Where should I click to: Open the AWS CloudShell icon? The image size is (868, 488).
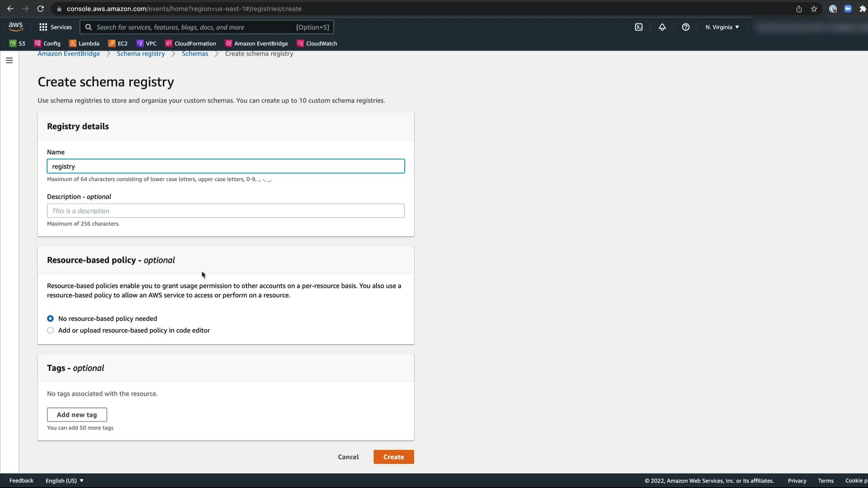pyautogui.click(x=638, y=27)
